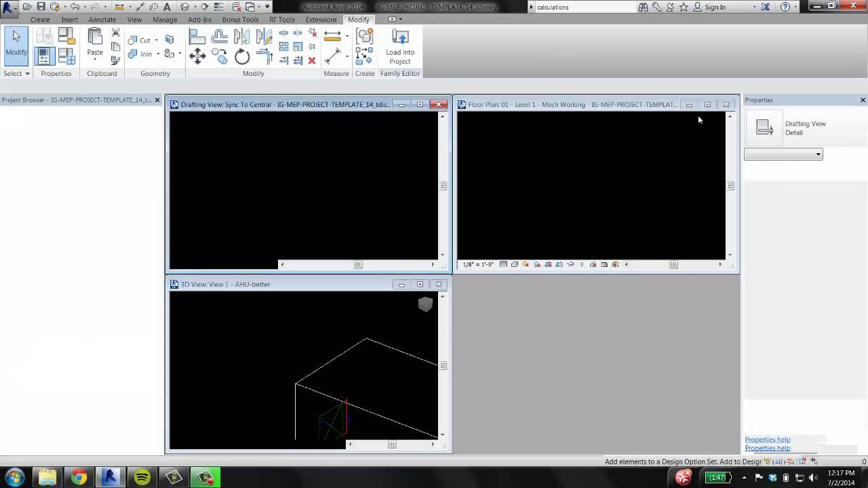This screenshot has width=868, height=488.
Task: Toggle Select Pinned Elements in status bar
Action: point(791,462)
